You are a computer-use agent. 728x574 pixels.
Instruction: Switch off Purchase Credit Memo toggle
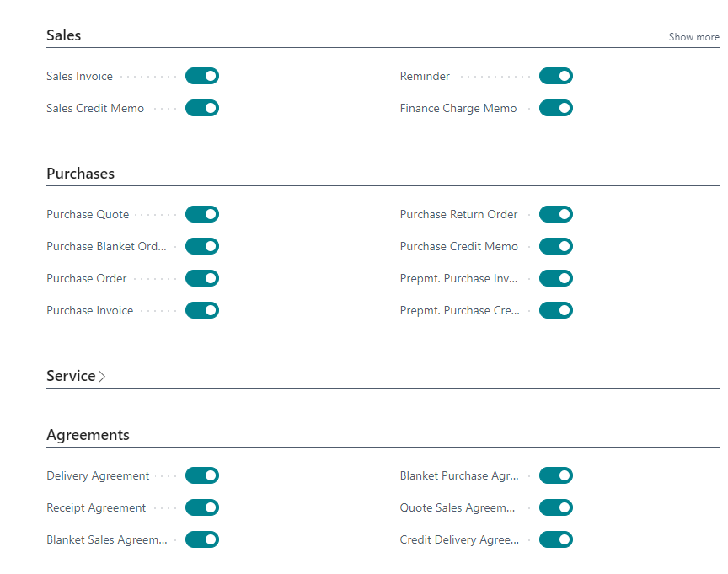click(x=556, y=246)
